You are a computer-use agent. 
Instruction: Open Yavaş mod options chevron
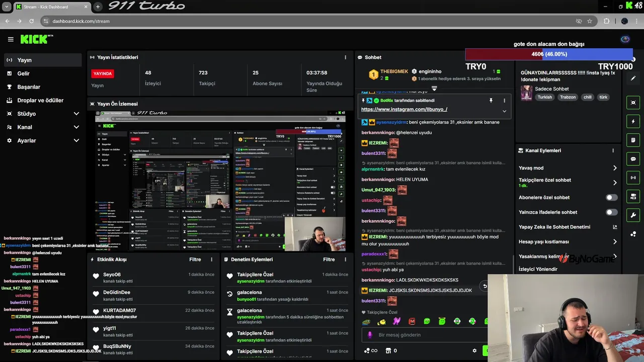(x=614, y=168)
